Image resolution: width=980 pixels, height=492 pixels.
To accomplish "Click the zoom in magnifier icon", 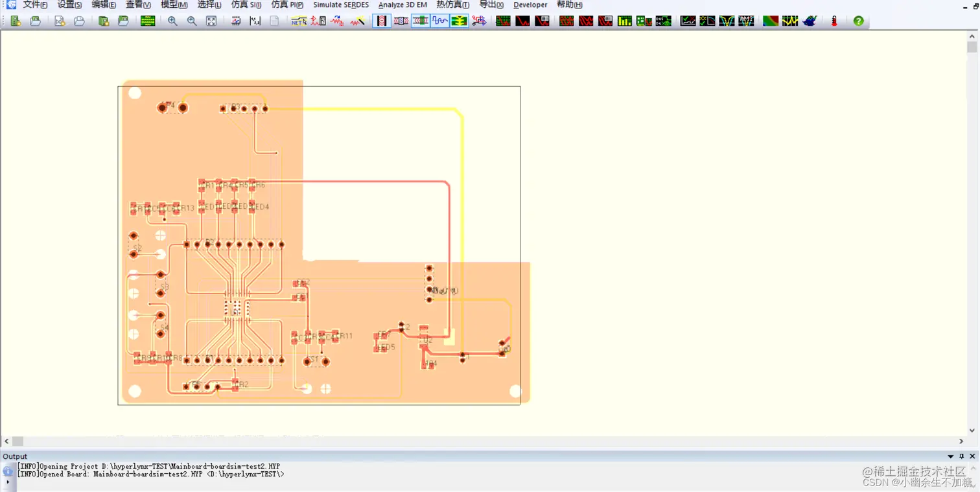I will pyautogui.click(x=172, y=21).
